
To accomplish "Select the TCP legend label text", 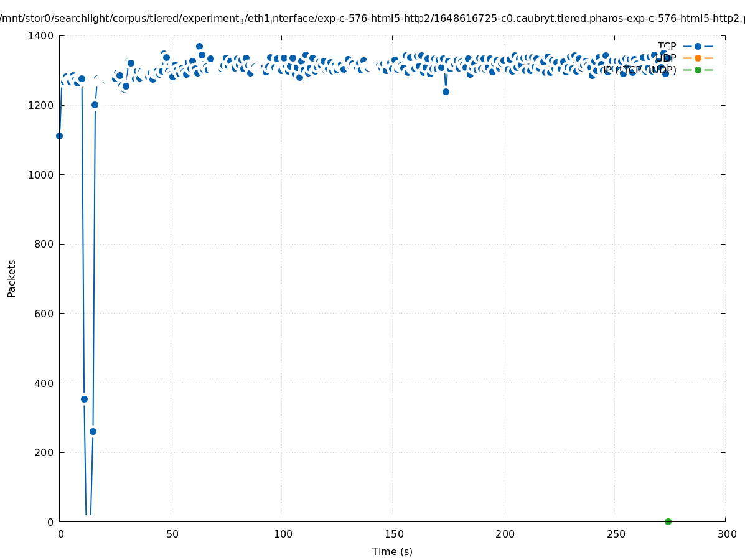I will pos(667,46).
